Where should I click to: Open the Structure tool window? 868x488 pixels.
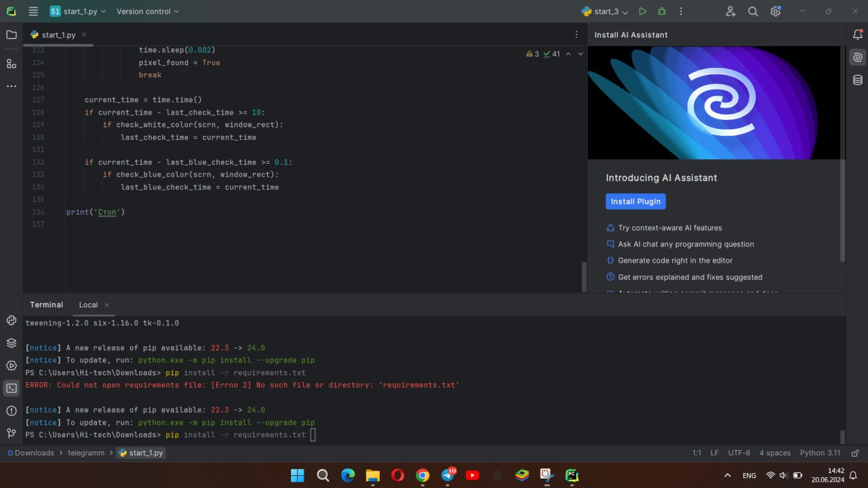pos(12,63)
